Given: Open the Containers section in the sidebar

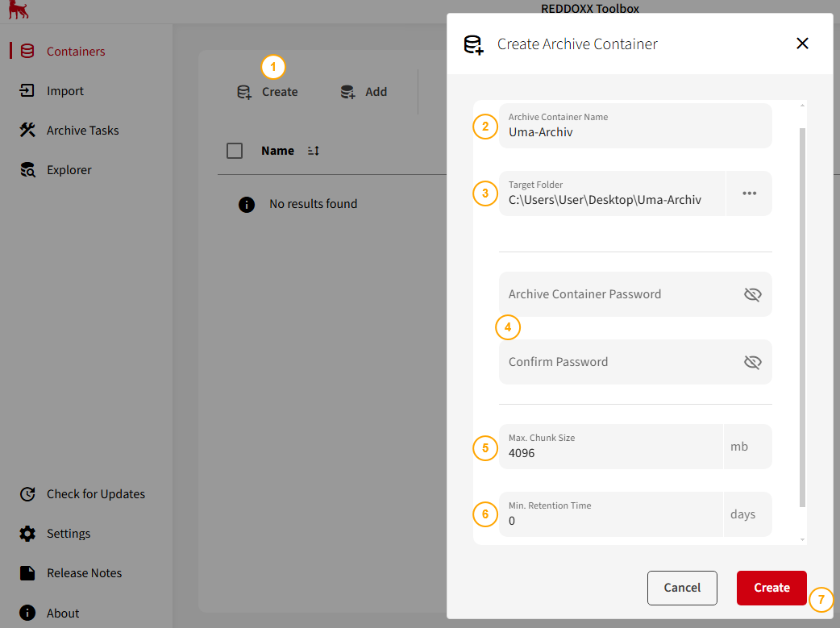Looking at the screenshot, I should pyautogui.click(x=75, y=52).
